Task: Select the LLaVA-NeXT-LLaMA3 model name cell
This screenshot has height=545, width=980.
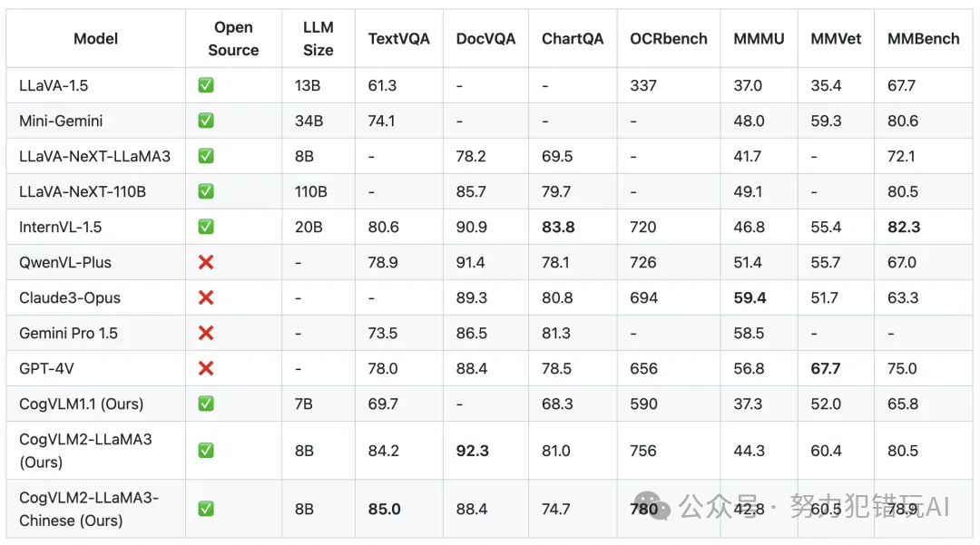Action: tap(94, 157)
